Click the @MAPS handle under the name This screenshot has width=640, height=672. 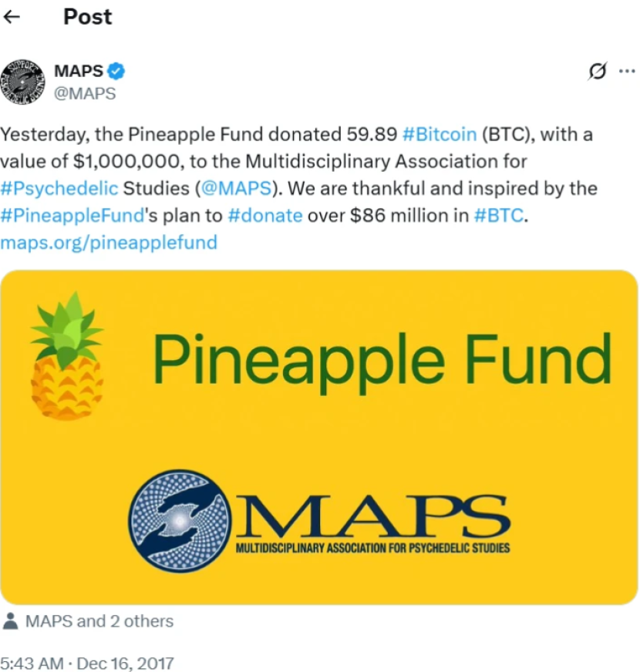(x=85, y=94)
